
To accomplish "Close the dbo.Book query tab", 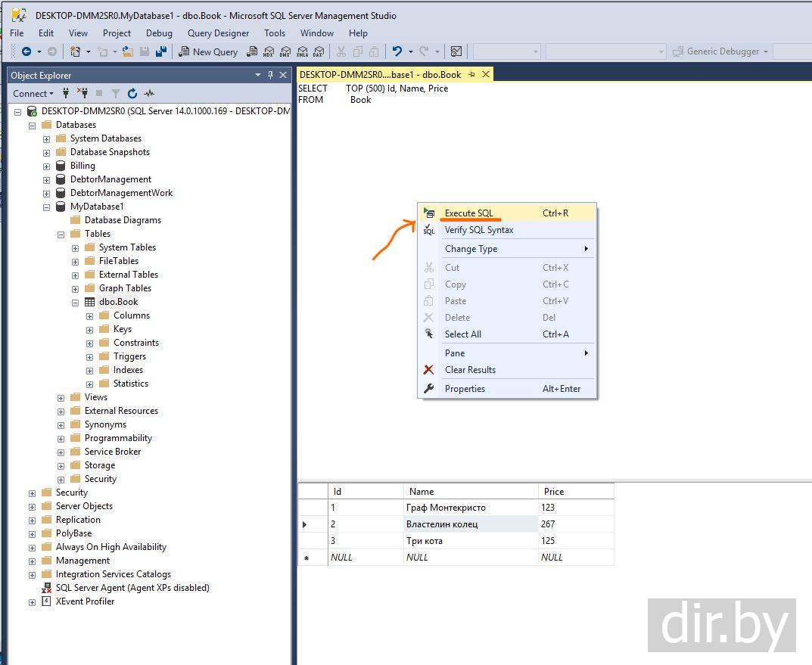I will click(x=486, y=74).
